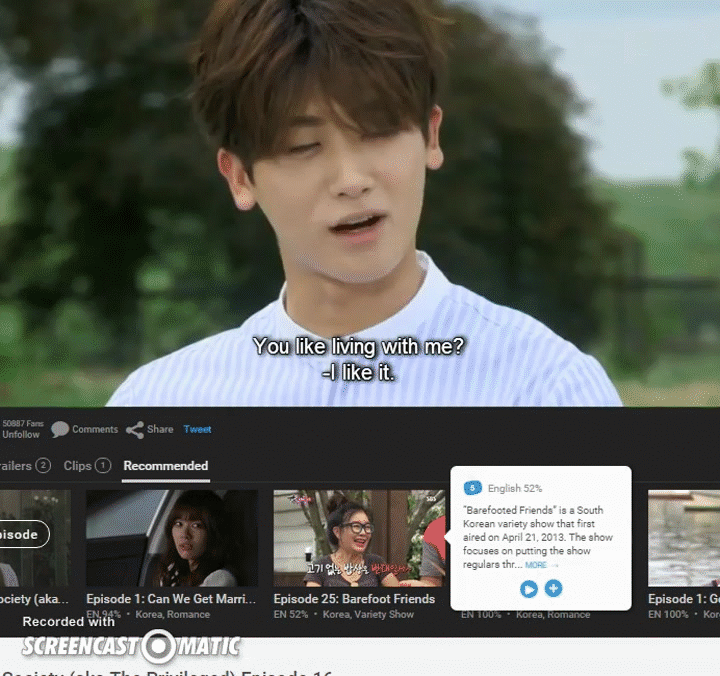This screenshot has height=676, width=720.
Task: Toggle Unfollow for this show
Action: [x=21, y=435]
